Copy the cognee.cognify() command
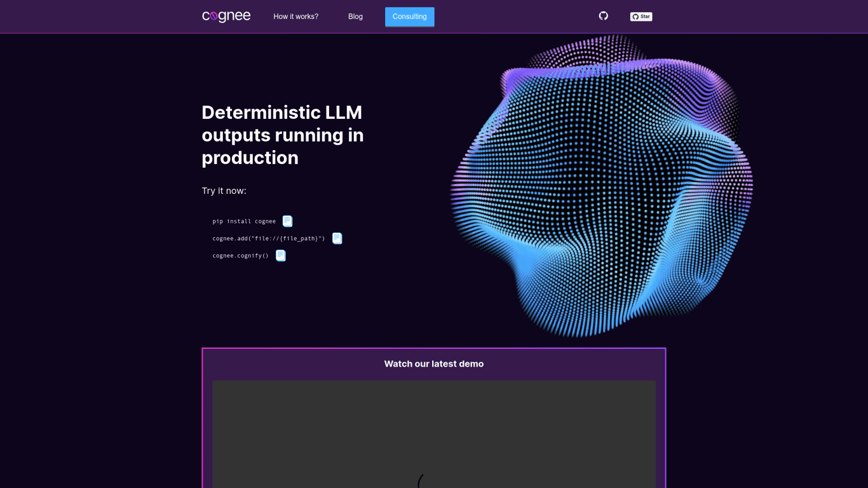 click(280, 255)
